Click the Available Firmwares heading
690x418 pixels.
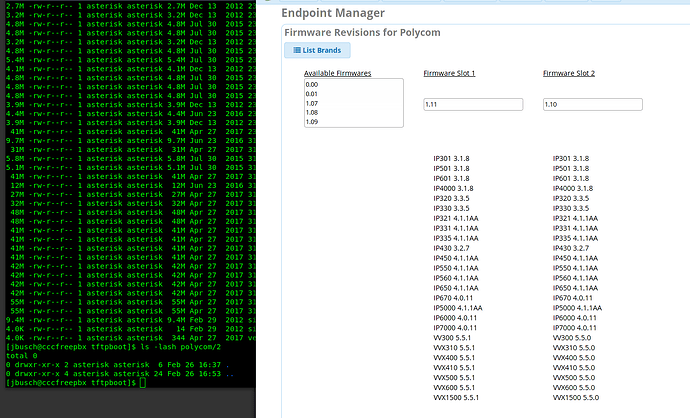(338, 73)
